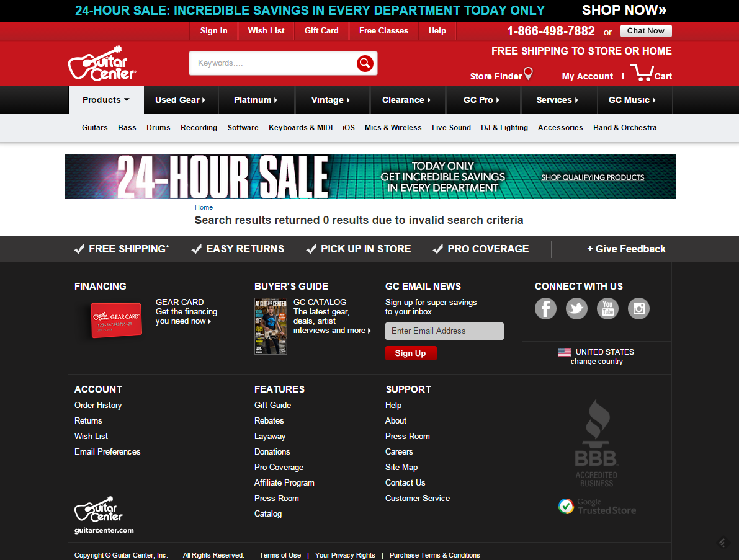Image resolution: width=739 pixels, height=560 pixels.
Task: Open Terms of Use link
Action: tap(280, 555)
